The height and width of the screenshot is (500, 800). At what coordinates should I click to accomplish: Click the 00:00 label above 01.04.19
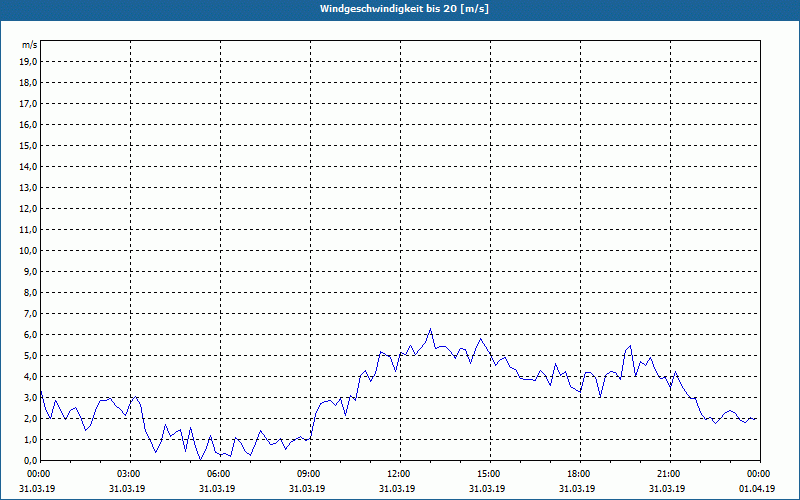click(760, 474)
